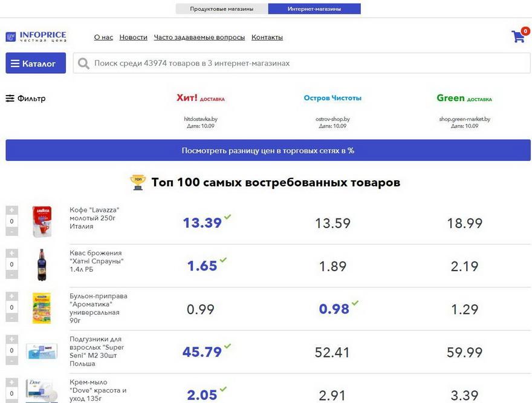Open the Ароматика seasoning product thumbnail
Image resolution: width=532 pixels, height=403 pixels.
click(41, 308)
